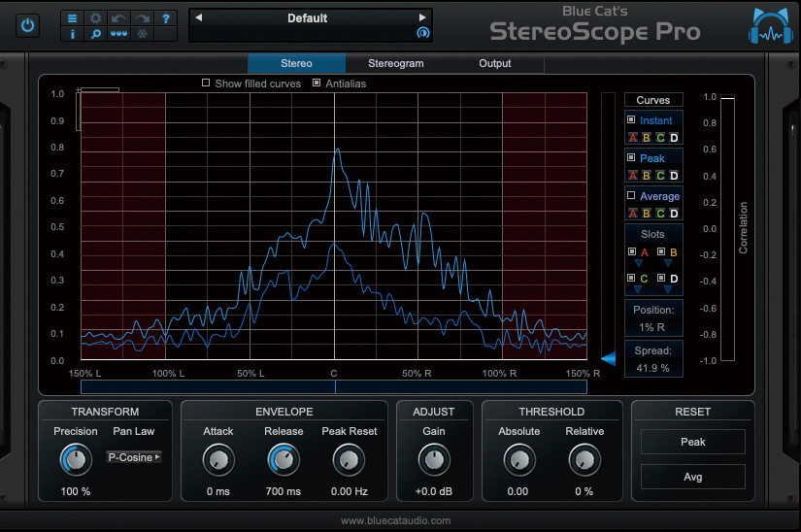Image resolution: width=801 pixels, height=532 pixels.
Task: Open help via the question mark icon
Action: click(165, 18)
